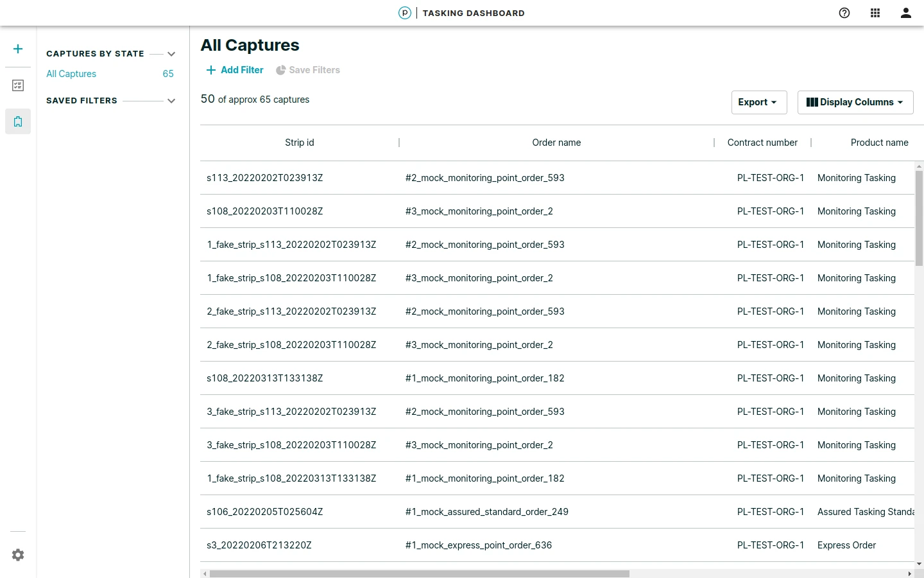
Task: Click the Save Filters button
Action: pos(308,70)
